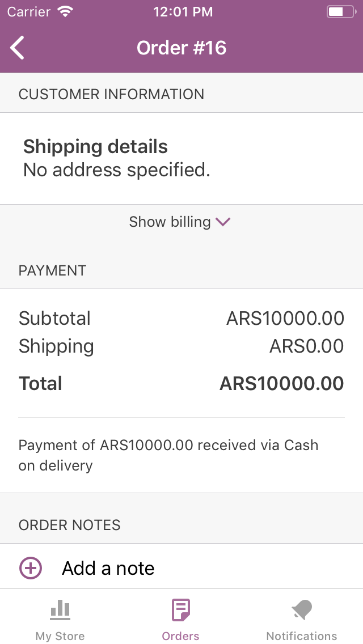This screenshot has height=644, width=363.
Task: Click Add a note
Action: click(108, 569)
